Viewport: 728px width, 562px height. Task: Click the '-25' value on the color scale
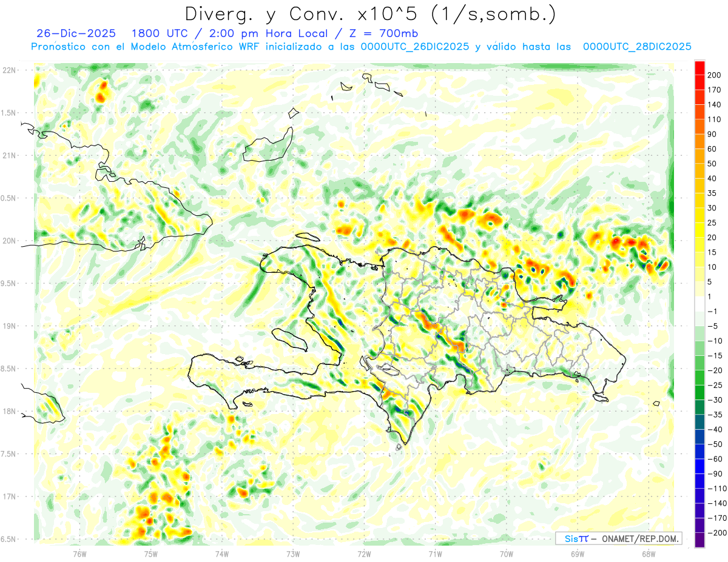(x=714, y=385)
